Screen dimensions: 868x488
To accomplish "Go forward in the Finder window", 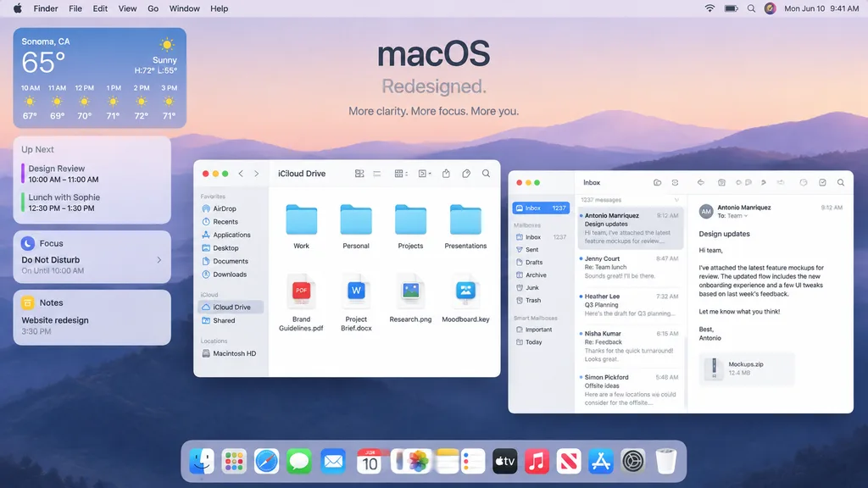I will pyautogui.click(x=256, y=174).
